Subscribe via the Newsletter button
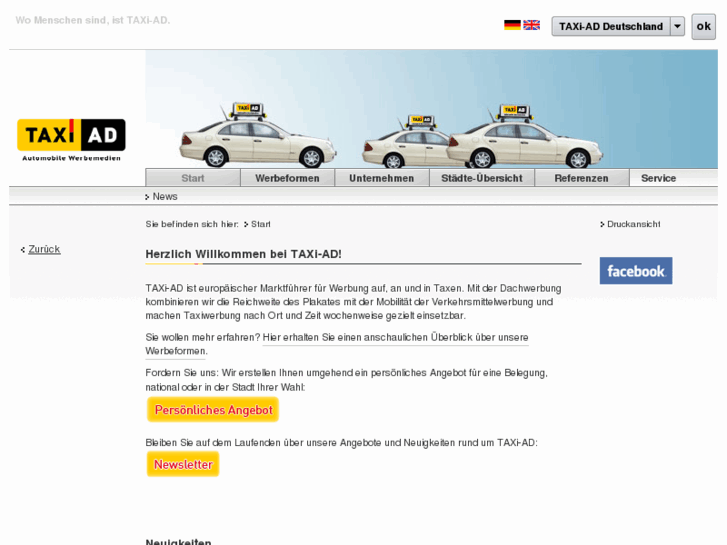727x545 pixels. click(183, 464)
